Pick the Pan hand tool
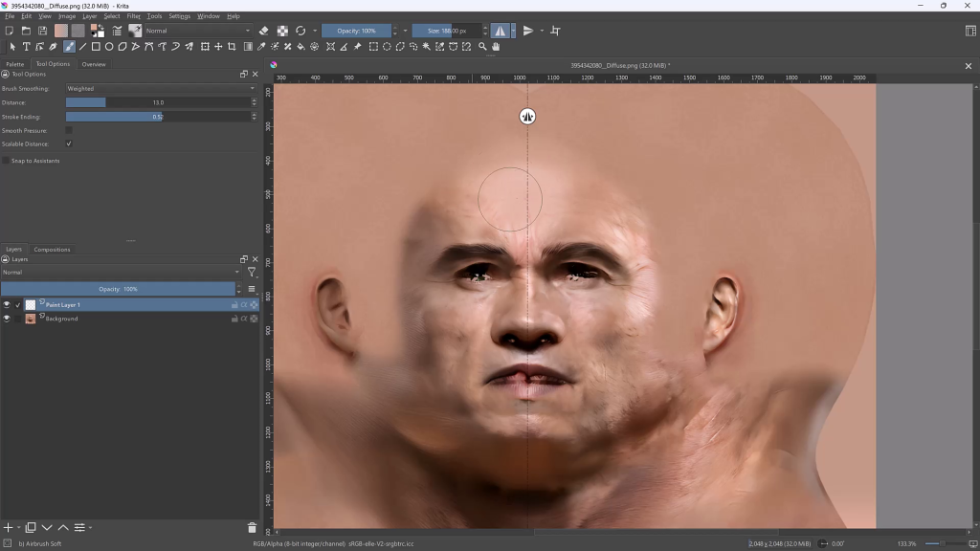 (496, 46)
